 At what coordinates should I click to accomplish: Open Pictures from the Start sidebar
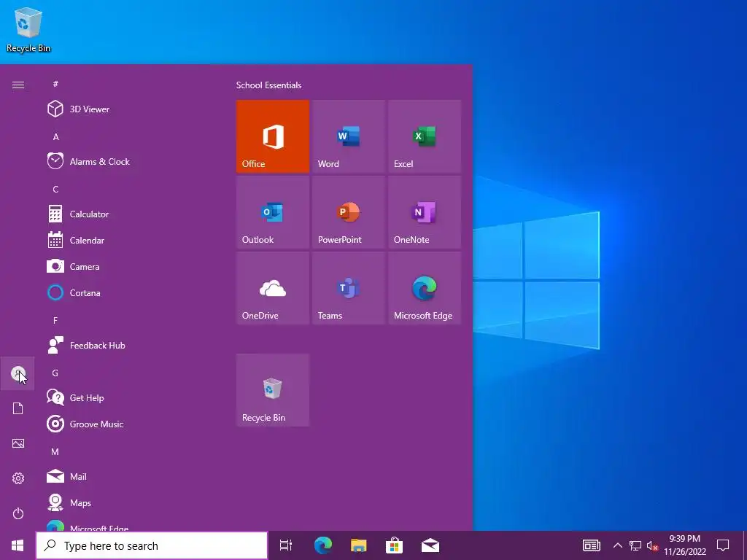tap(18, 443)
